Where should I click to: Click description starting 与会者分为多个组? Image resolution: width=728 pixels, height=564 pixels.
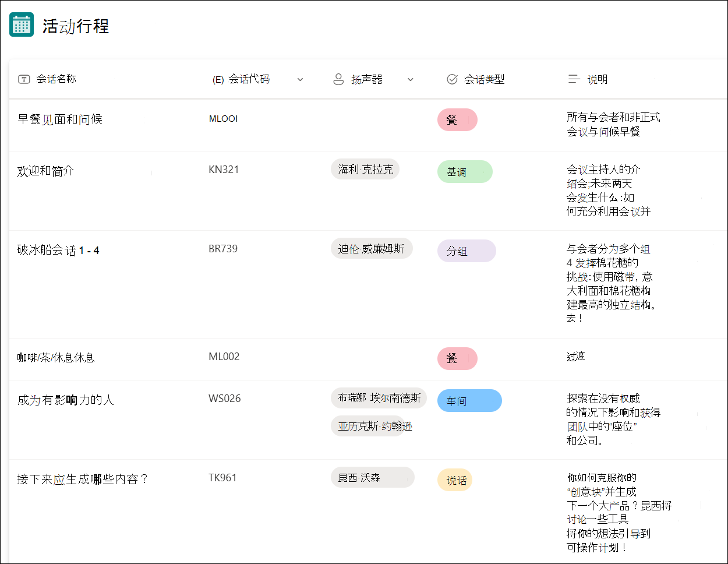(x=612, y=283)
